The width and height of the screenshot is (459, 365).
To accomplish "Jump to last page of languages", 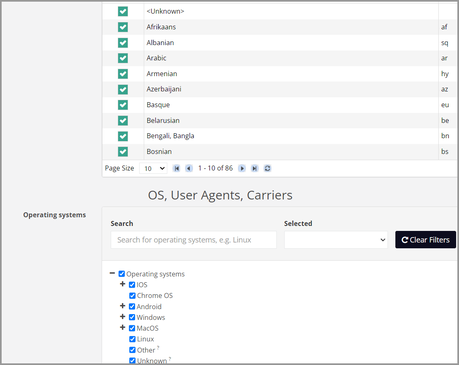I will [255, 168].
